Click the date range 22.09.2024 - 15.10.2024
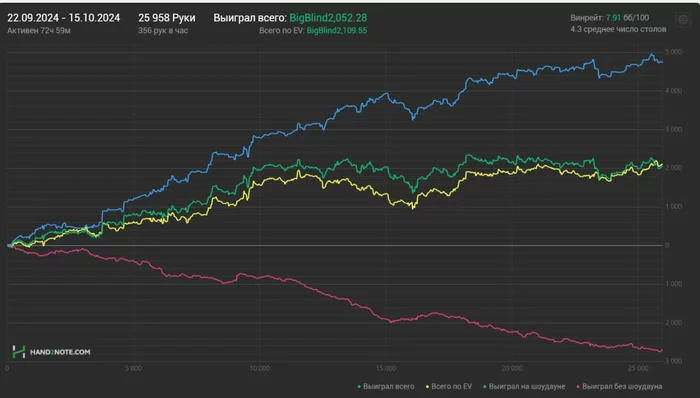Image resolution: width=700 pixels, height=398 pixels. [x=63, y=18]
